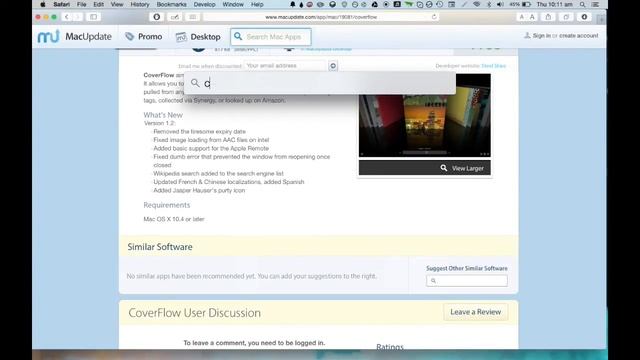Viewport: 640px width, 360px height.
Task: Open the Help menu
Action: [257, 4]
